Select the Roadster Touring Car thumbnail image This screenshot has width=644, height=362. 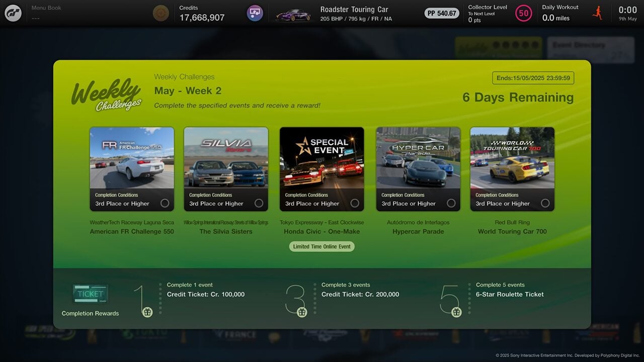[x=293, y=15]
